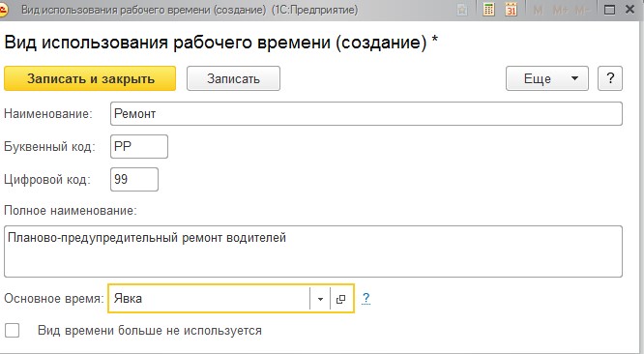This screenshot has height=354, width=644.
Task: Click the Записать и закрыть button
Action: 90,78
